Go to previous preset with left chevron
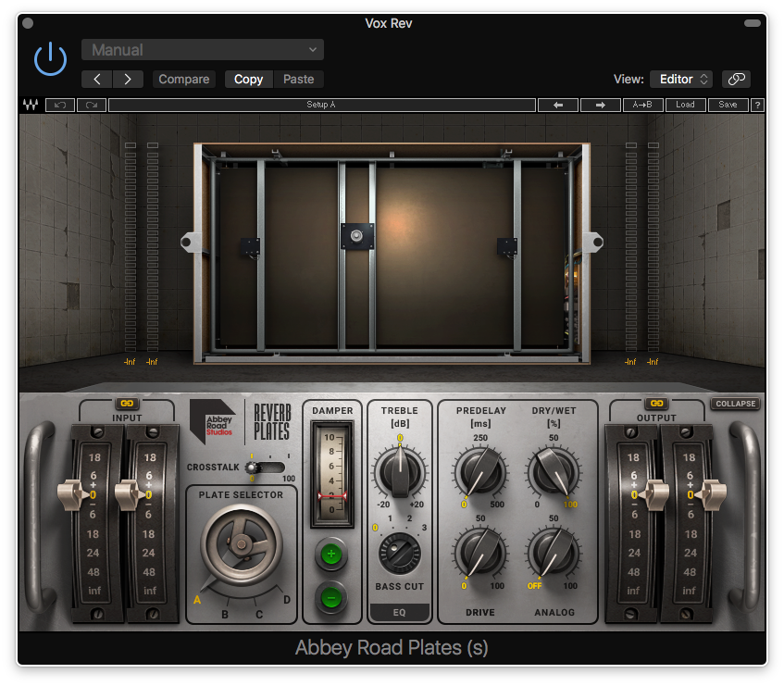The width and height of the screenshot is (784, 686). [97, 79]
